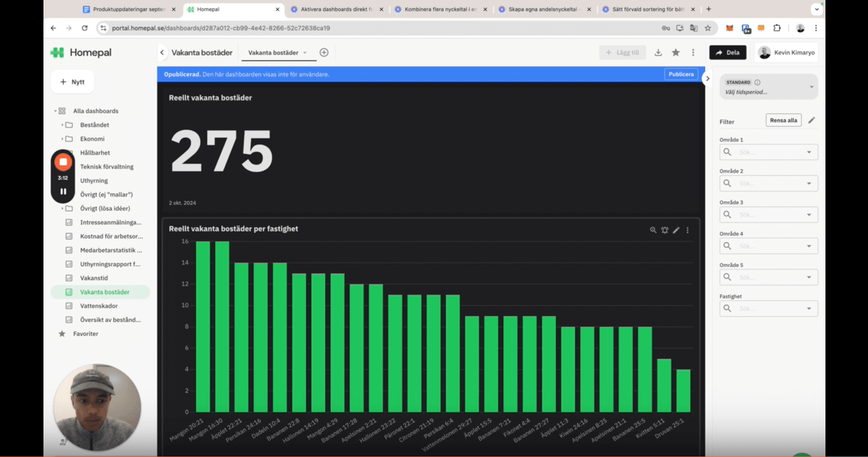Viewport: 868px width, 457px height.
Task: Open the Vattenskador dashboard
Action: 99,306
